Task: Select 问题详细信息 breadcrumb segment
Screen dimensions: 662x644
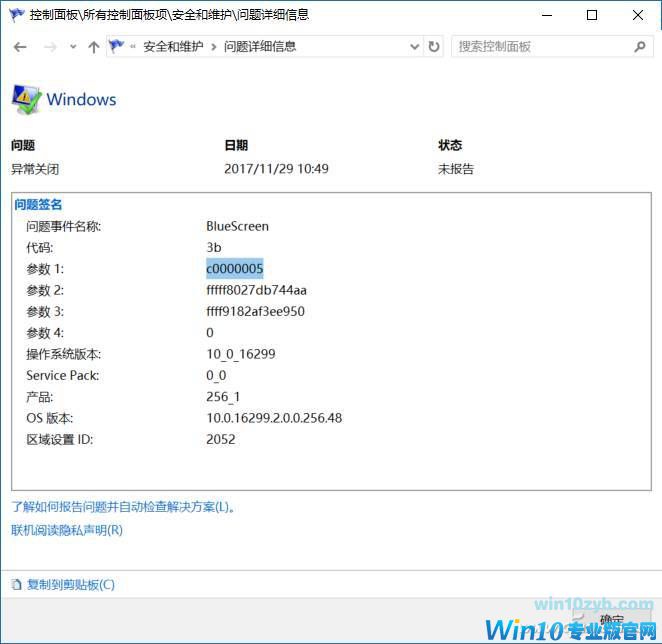Action: (260, 46)
